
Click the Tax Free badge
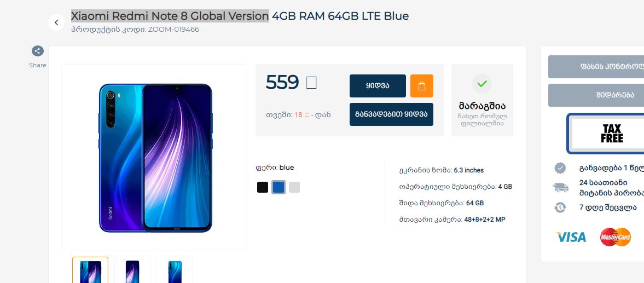606,134
